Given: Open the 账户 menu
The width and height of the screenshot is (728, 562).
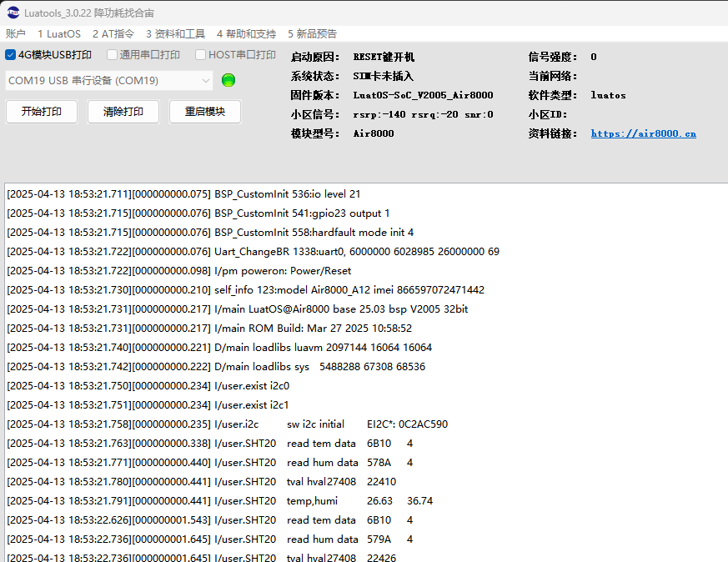Looking at the screenshot, I should 15,34.
